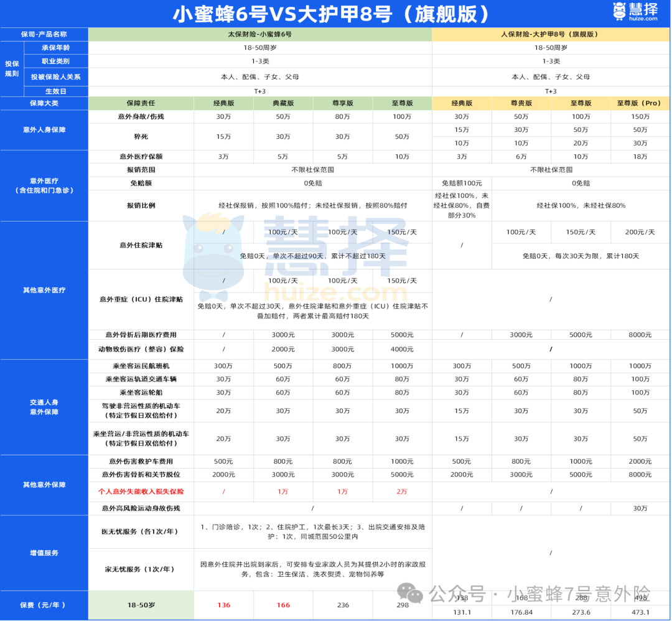Viewport: 672px width, 621px height.
Task: Select the 太保财险-小蜜蜂6号 product header
Action: click(259, 34)
